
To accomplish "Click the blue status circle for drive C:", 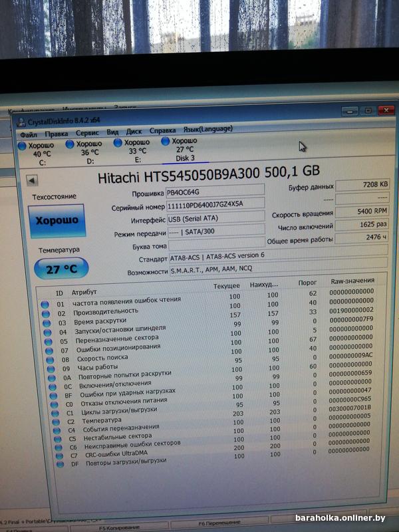I will (x=22, y=146).
